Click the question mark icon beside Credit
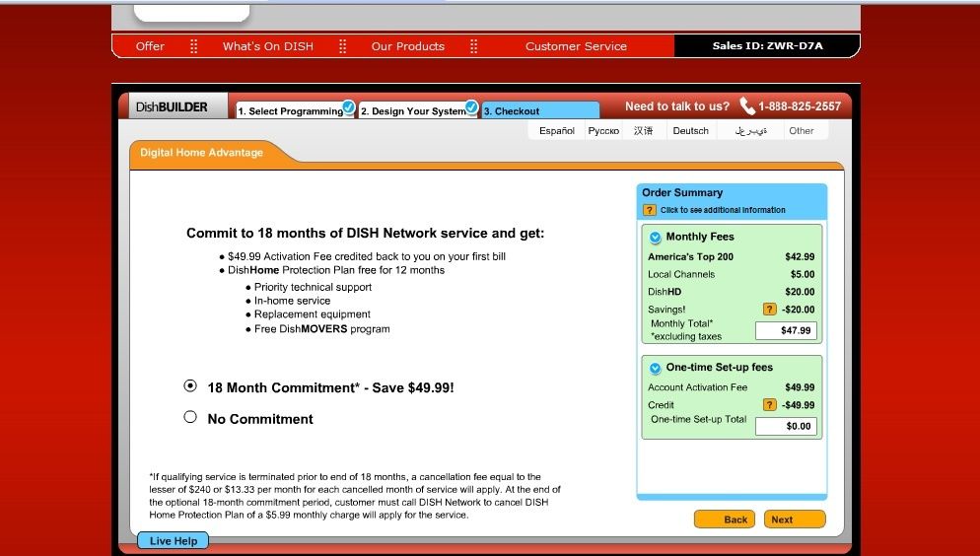This screenshot has height=556, width=980. tap(769, 405)
